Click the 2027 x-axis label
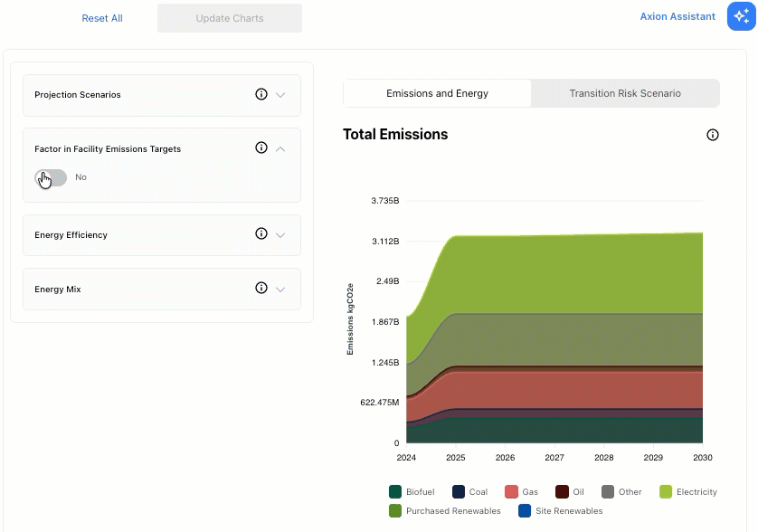This screenshot has height=532, width=758. click(x=554, y=458)
